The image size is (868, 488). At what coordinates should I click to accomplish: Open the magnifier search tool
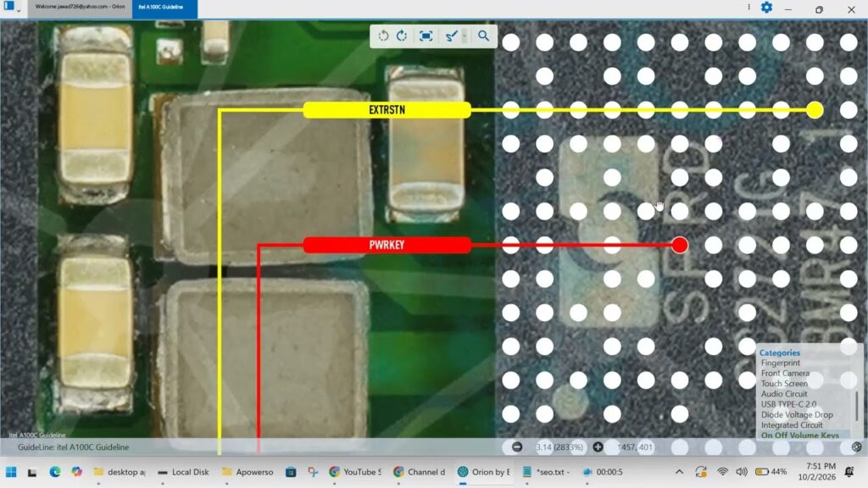coord(483,36)
